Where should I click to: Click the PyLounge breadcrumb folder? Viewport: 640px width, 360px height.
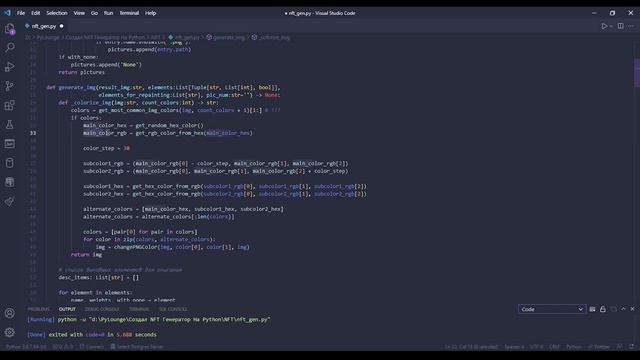coord(48,38)
